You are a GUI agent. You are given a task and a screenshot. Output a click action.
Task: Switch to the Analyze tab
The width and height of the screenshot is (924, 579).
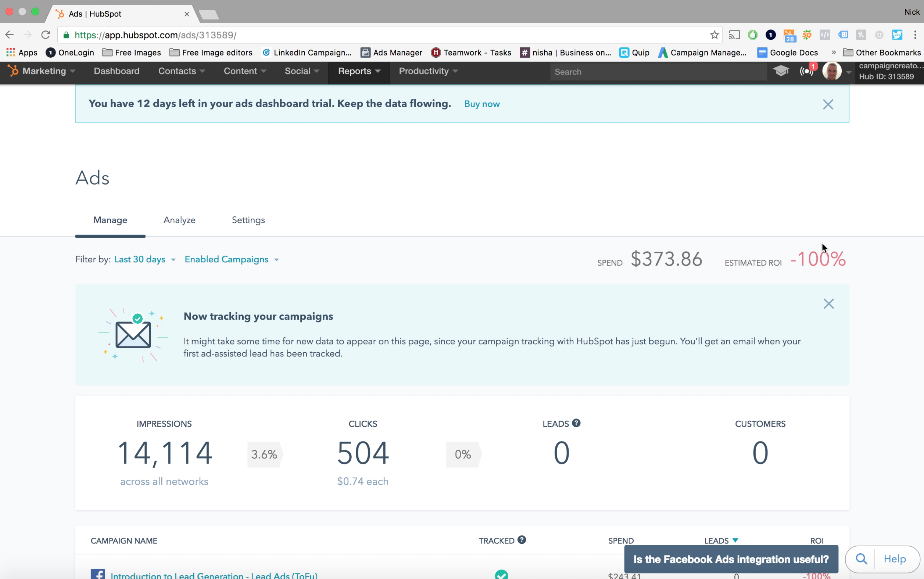179,220
